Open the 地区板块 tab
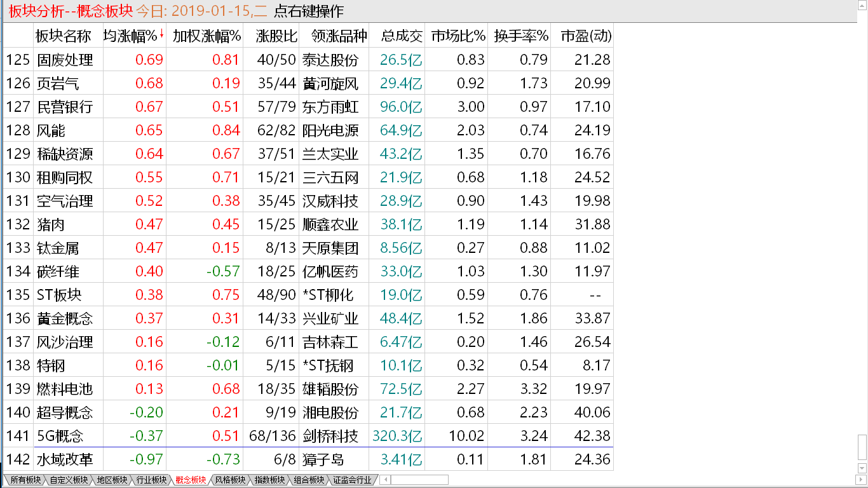This screenshot has height=488, width=868. pos(111,480)
